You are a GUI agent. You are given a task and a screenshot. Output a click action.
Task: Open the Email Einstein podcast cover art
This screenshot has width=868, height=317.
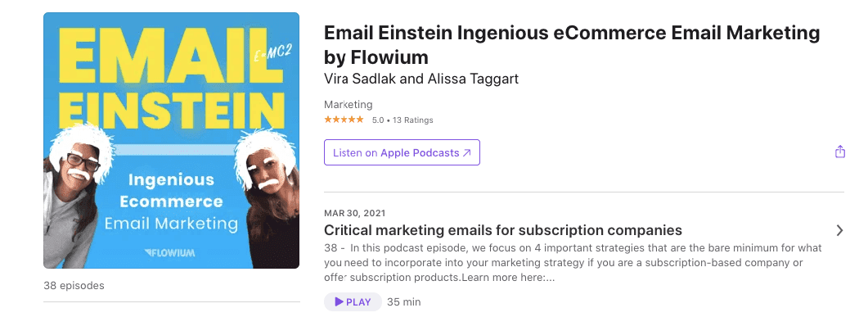pyautogui.click(x=172, y=140)
